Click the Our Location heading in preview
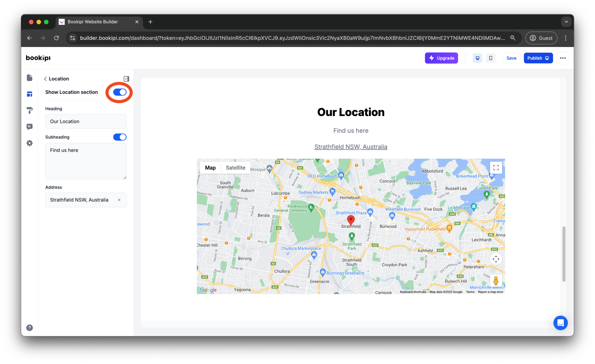This screenshot has height=364, width=595. click(x=351, y=112)
